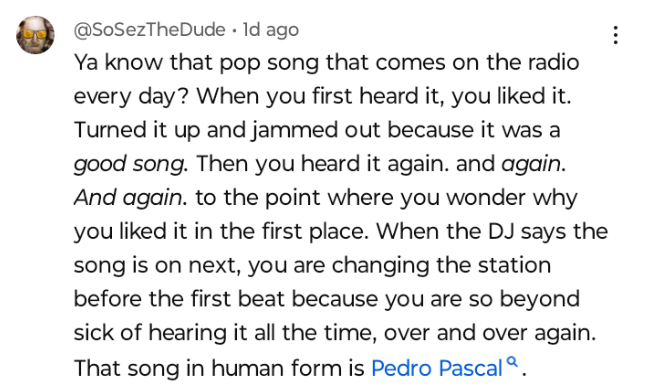Click the italic 'again' ending the fourth line
The width and height of the screenshot is (649, 391).
pyautogui.click(x=531, y=164)
